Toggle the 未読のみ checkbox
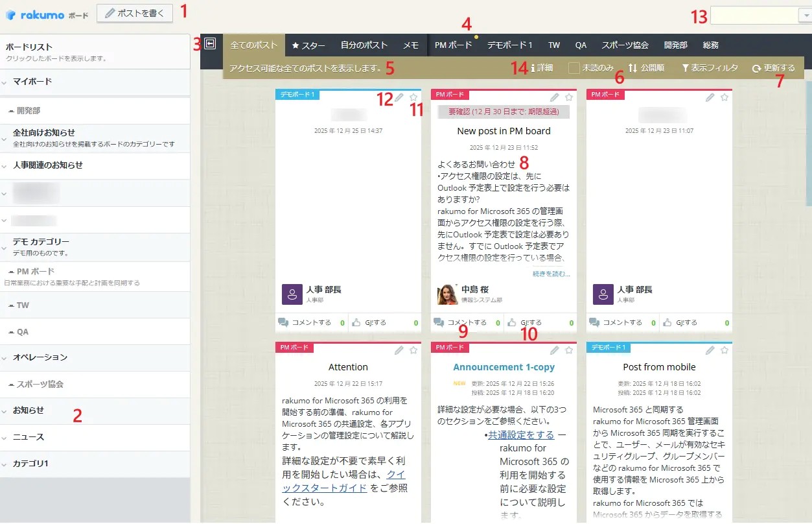Screen dimensions: 812x524 [x=574, y=67]
